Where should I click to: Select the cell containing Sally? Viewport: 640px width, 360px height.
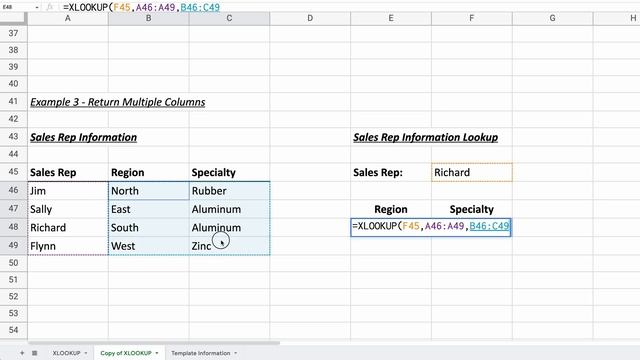[x=68, y=209]
